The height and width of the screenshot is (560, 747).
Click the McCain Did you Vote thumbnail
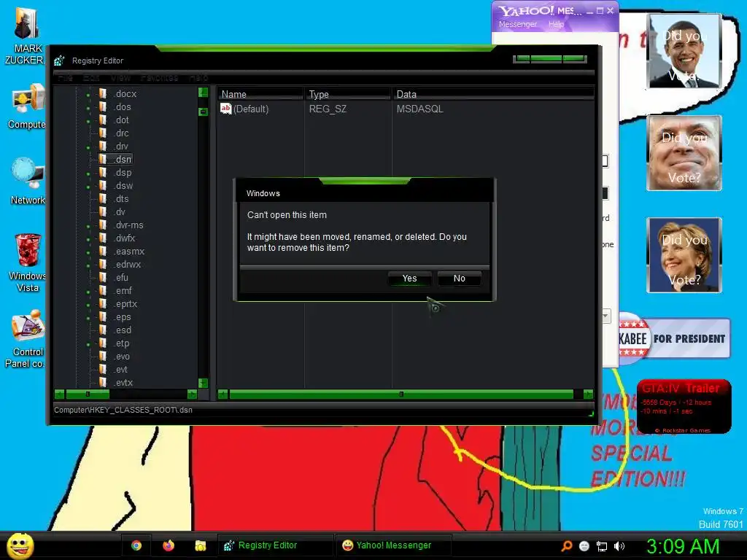pos(684,153)
